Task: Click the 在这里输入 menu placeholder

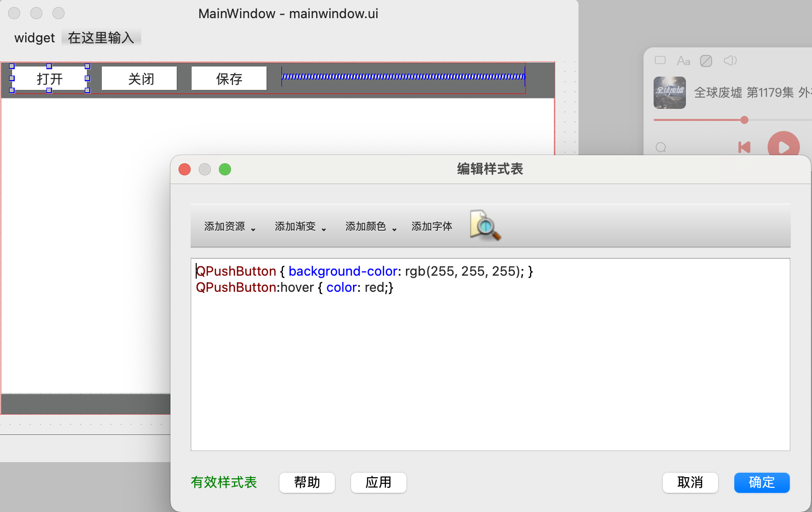Action: click(101, 38)
